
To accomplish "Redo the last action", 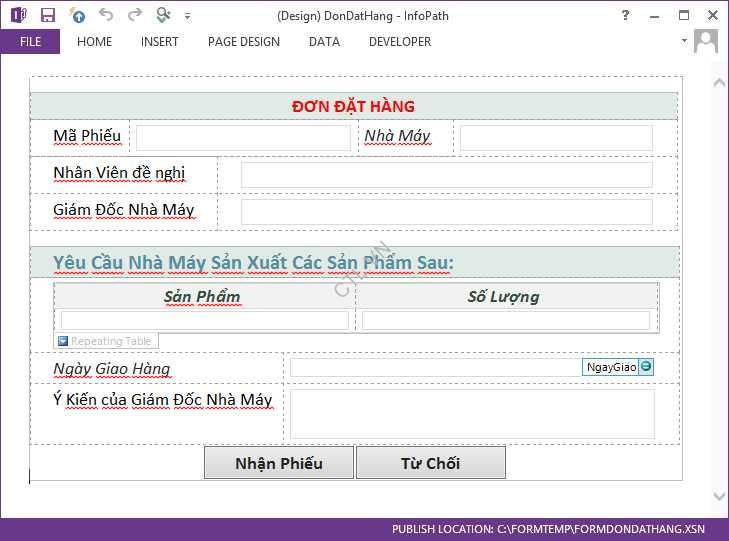I will pyautogui.click(x=135, y=15).
